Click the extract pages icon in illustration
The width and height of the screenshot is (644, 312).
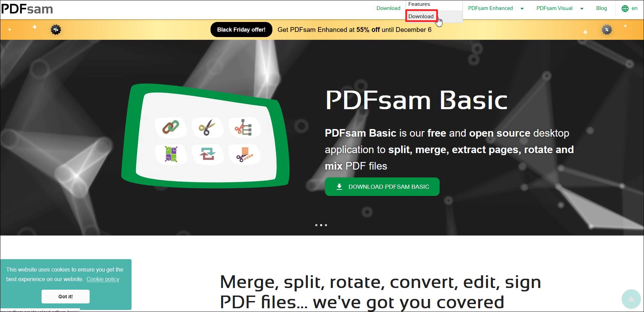(244, 154)
